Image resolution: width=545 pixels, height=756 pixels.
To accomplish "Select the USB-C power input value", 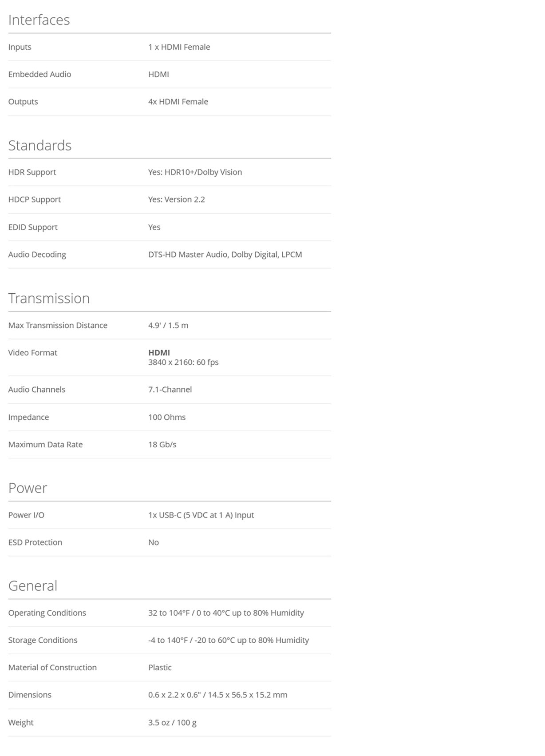I will (201, 515).
